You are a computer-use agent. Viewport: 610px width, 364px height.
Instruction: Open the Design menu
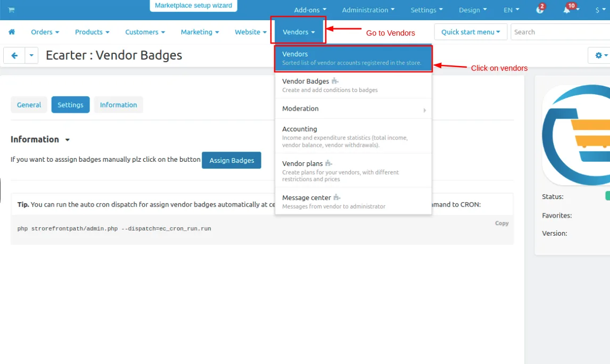click(473, 10)
